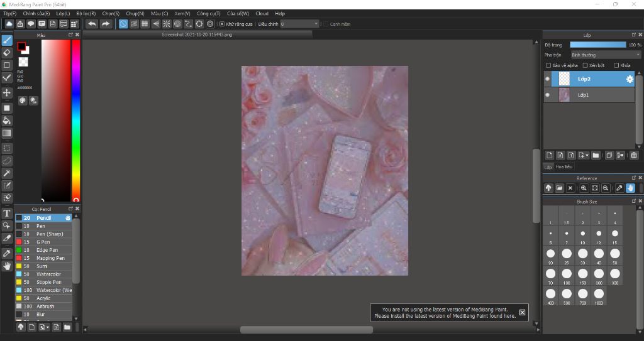This screenshot has width=644, height=341.
Task: Toggle the Khử răng cưa checkbox
Action: pos(222,24)
